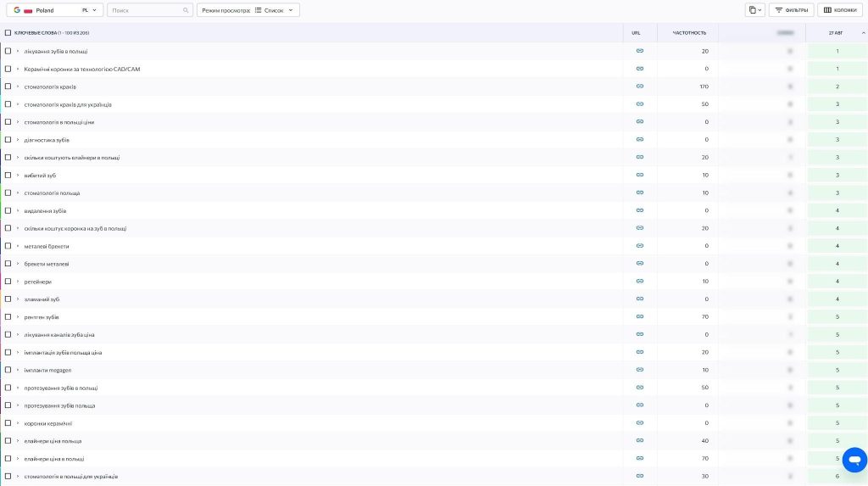The width and height of the screenshot is (868, 486).
Task: Click URL link icon for 'рентген зубів'
Action: click(x=639, y=317)
